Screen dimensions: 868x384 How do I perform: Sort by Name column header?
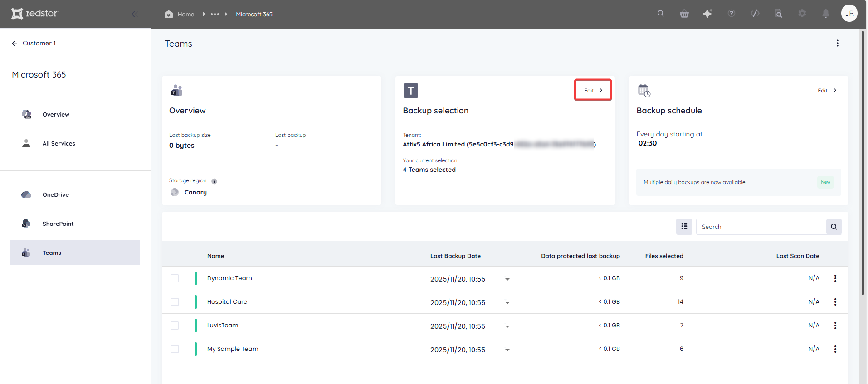coord(216,256)
